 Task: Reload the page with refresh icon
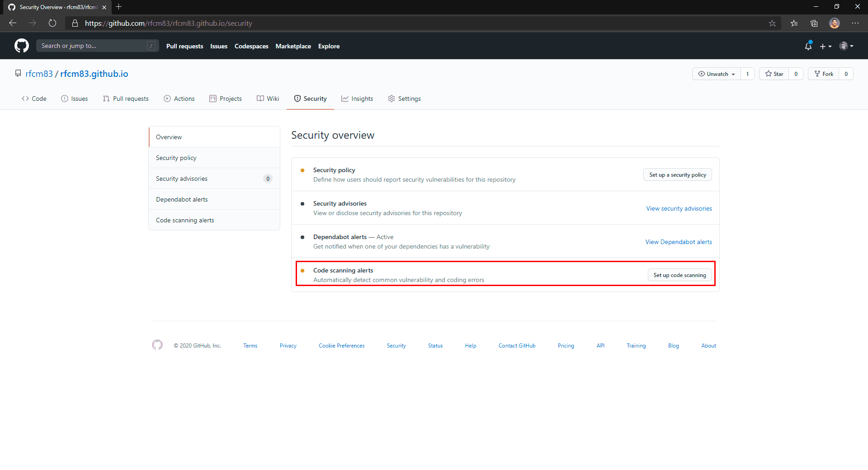(x=52, y=23)
